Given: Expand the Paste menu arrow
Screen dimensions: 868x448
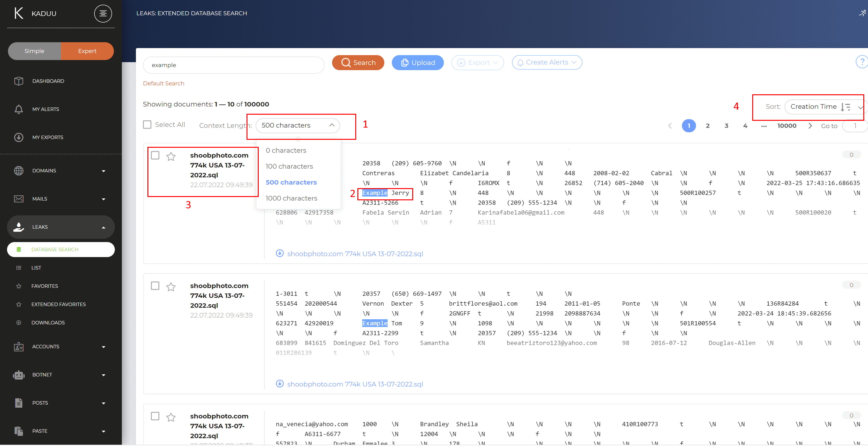Looking at the screenshot, I should tap(103, 431).
